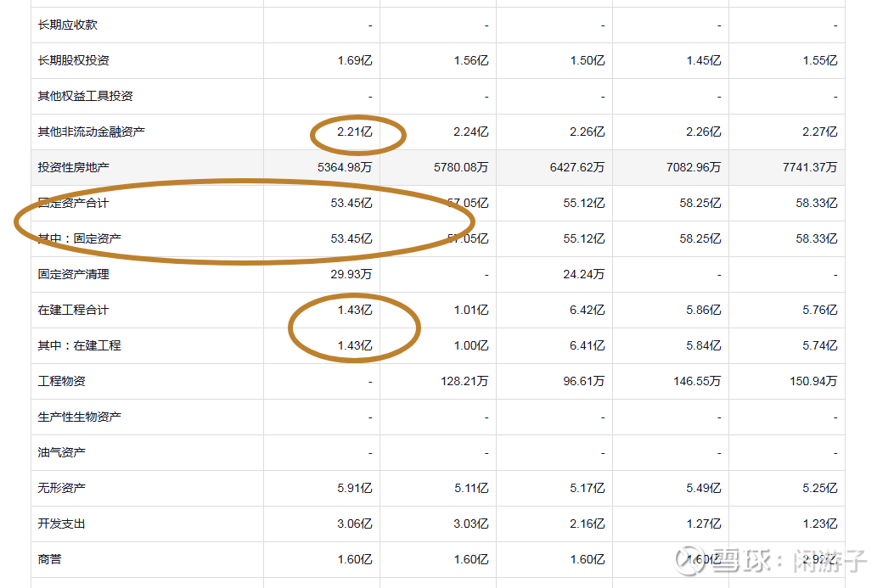Select the 开发支出 row label

point(61,524)
